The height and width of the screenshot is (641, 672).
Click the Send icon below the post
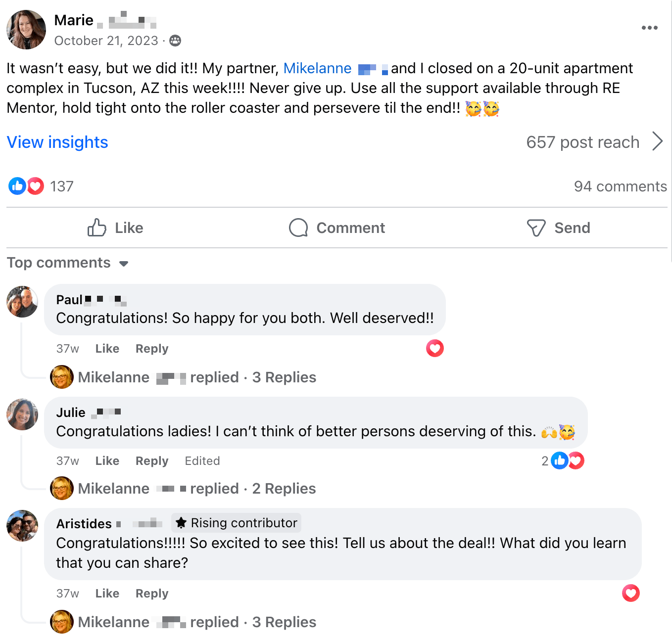coord(536,228)
